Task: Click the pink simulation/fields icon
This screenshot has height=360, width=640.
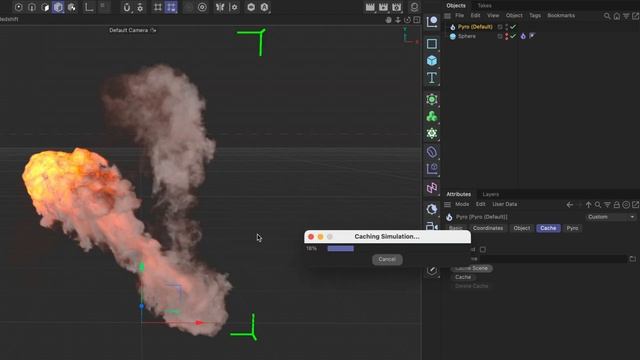Action: (x=432, y=188)
